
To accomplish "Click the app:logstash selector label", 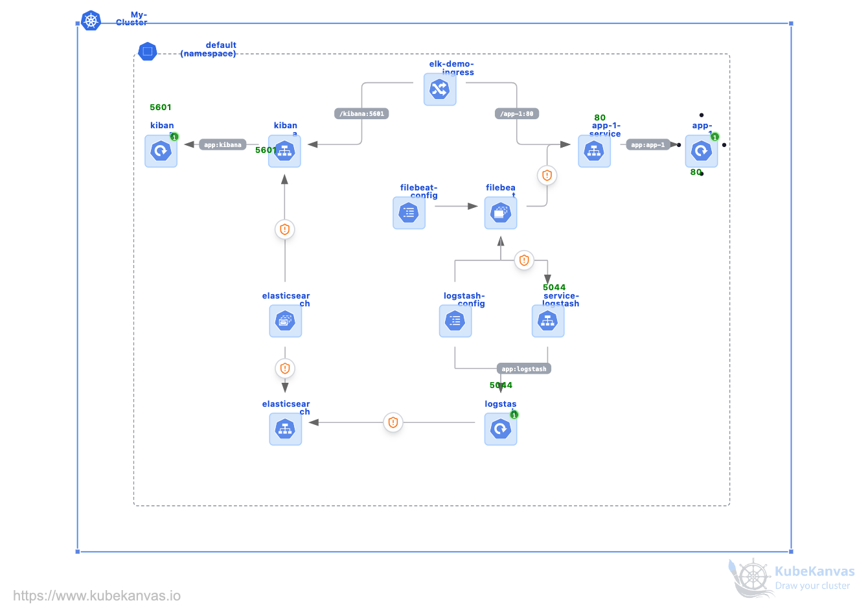I will [524, 369].
